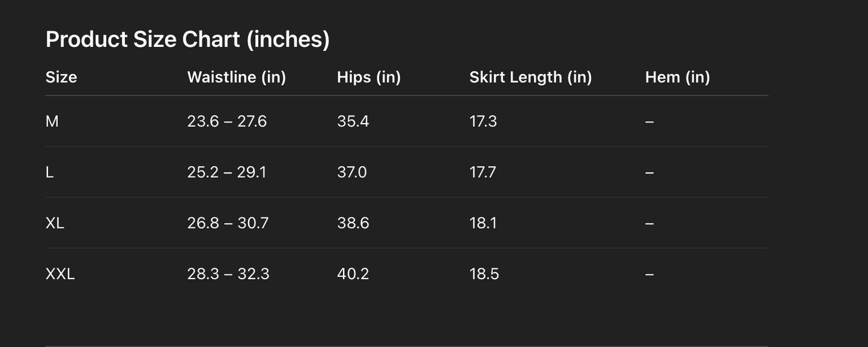Click the waistline range 26.8 – 30.7
868x347 pixels.
pos(228,223)
